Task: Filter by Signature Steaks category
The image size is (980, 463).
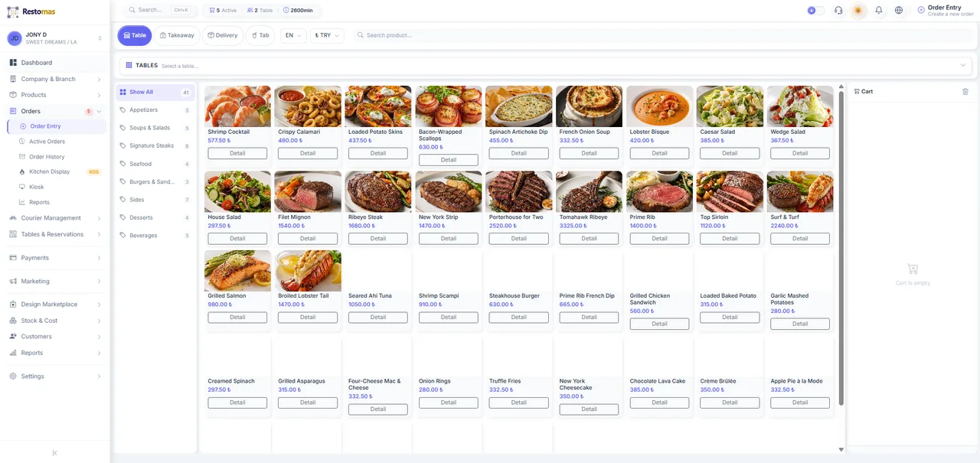Action: tap(155, 145)
